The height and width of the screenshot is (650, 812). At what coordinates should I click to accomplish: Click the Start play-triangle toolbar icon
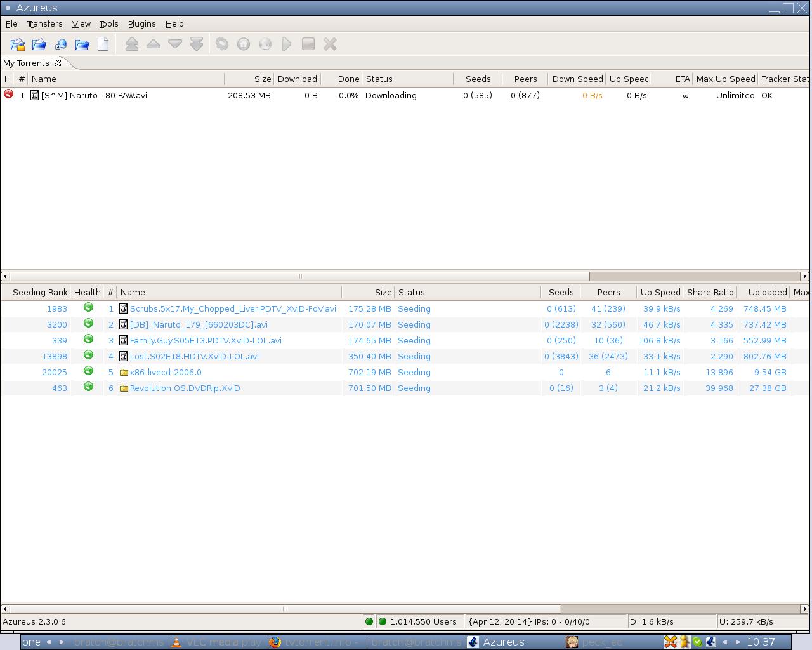(287, 44)
